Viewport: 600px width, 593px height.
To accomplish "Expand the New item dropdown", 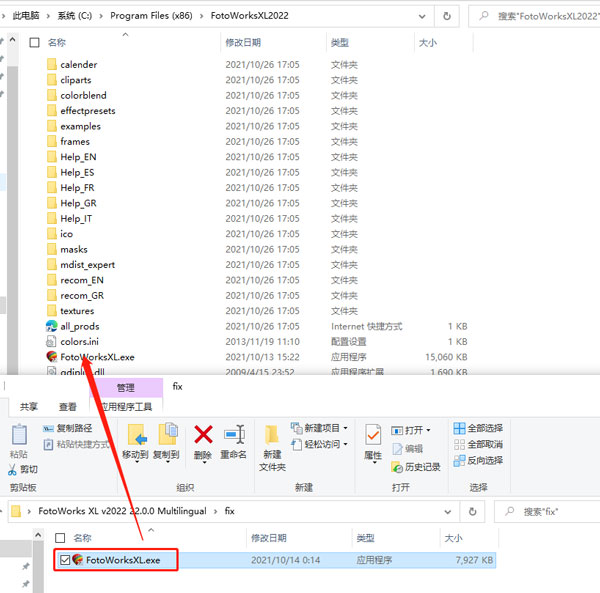I will coord(346,428).
